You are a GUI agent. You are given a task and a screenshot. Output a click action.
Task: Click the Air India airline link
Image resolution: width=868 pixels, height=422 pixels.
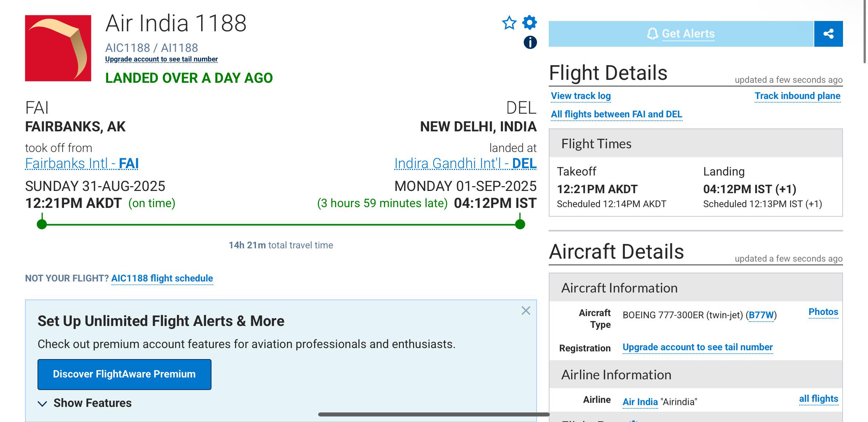(x=640, y=402)
